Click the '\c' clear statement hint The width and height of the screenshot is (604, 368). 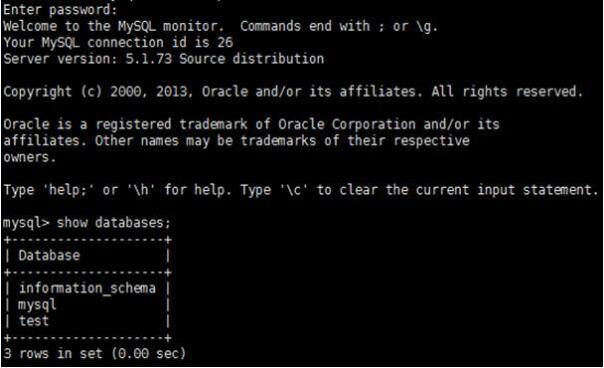pos(294,190)
